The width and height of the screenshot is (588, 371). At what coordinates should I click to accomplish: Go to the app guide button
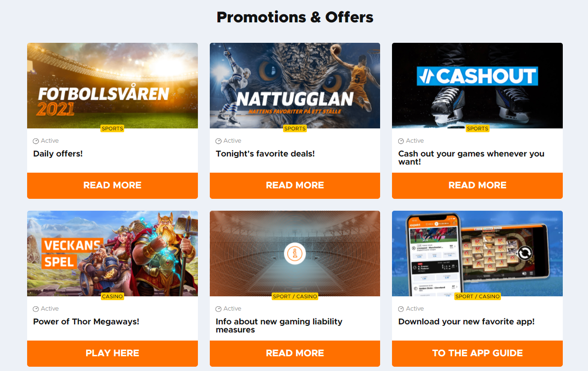coord(477,353)
